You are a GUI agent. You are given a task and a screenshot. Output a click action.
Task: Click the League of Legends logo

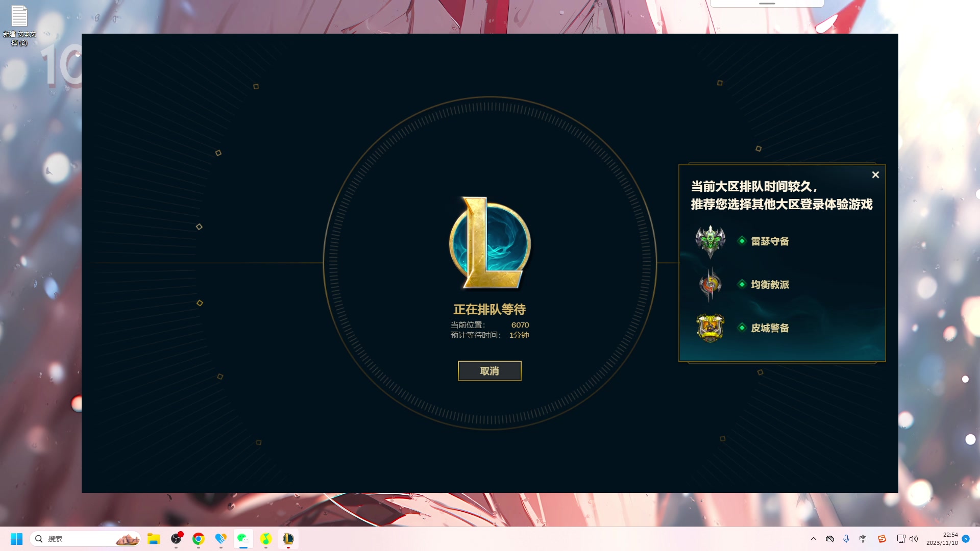490,243
